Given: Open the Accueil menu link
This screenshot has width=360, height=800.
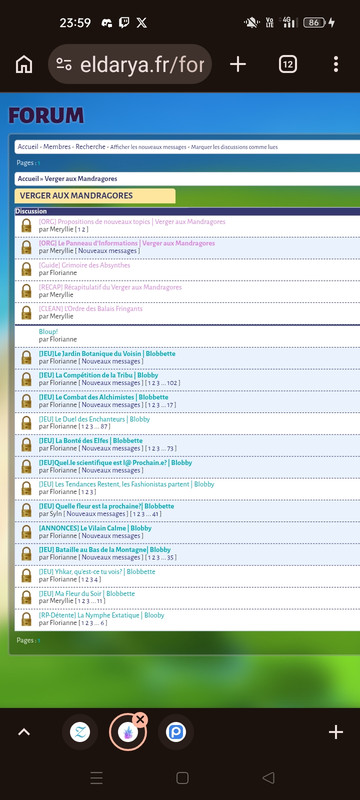Looking at the screenshot, I should (x=28, y=146).
